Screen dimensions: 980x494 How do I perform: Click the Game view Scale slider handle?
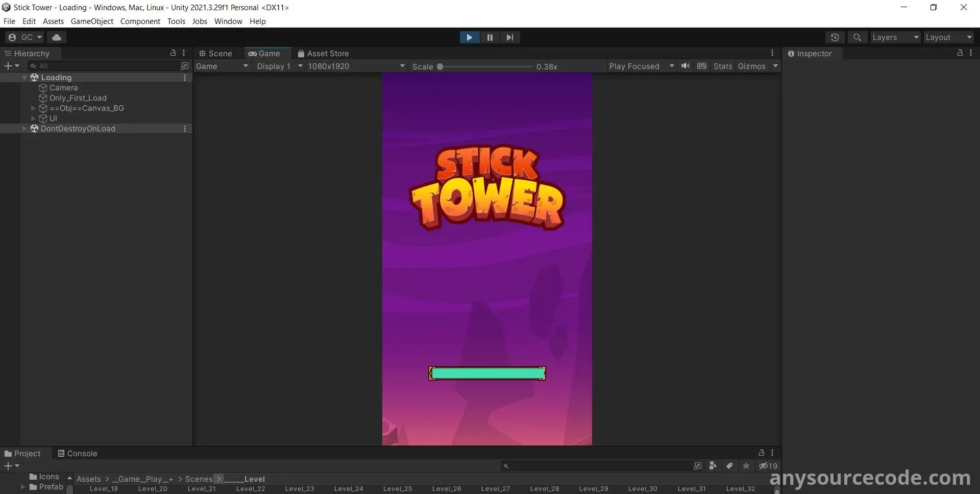(x=440, y=66)
